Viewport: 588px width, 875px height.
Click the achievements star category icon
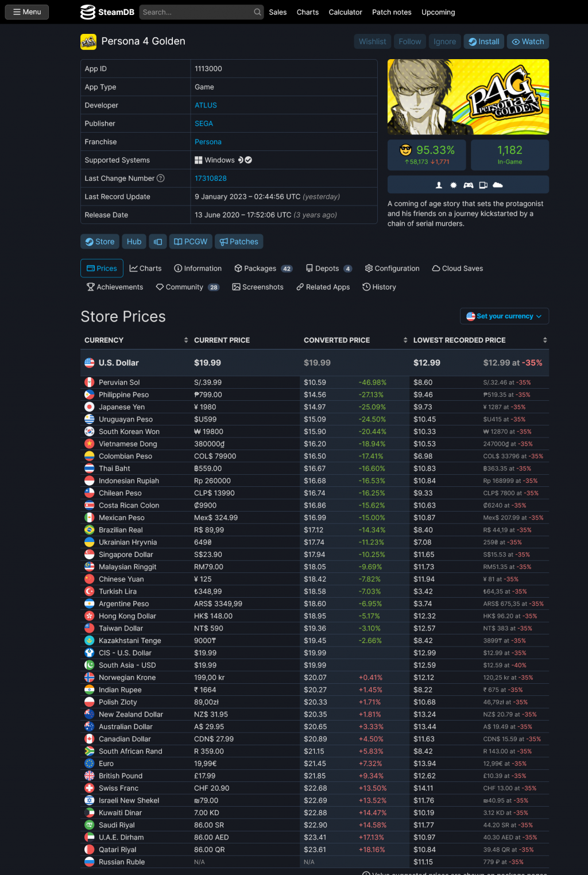coord(454,185)
